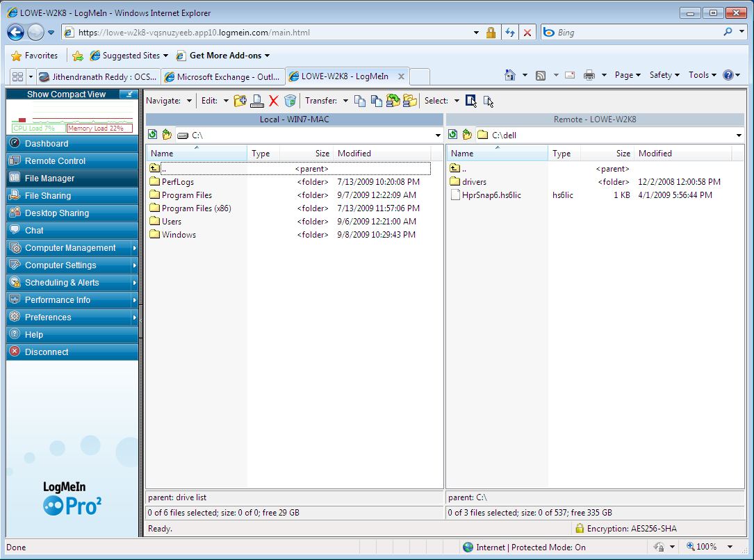Click the Copy files icon beside Transfer

pyautogui.click(x=360, y=101)
